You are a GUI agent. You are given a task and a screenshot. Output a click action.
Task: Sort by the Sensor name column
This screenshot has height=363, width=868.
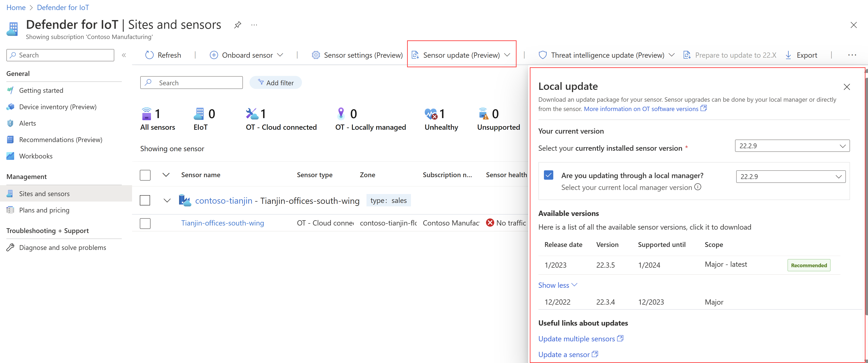pos(200,175)
